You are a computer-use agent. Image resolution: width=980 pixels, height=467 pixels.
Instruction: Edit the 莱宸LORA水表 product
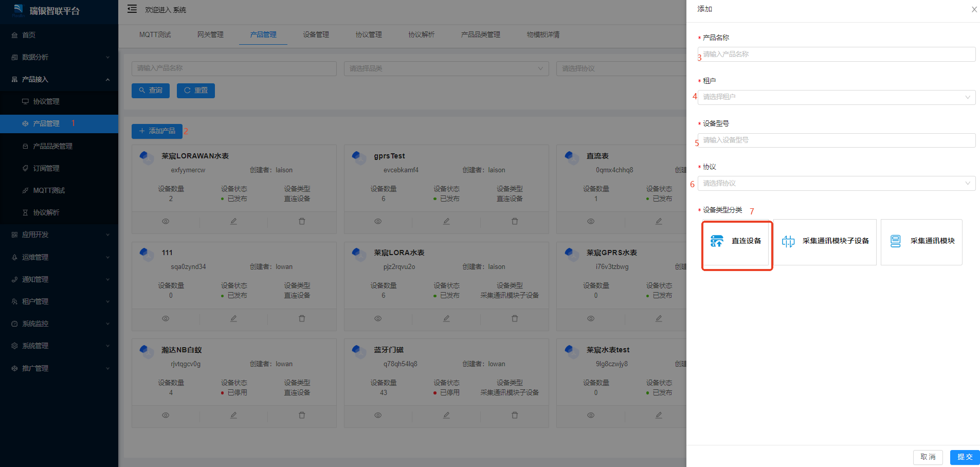coord(446,318)
